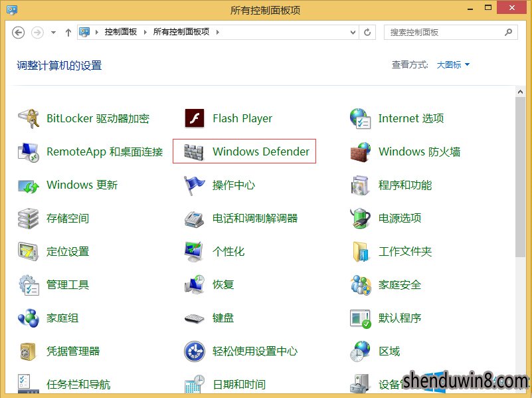Open the 操作中心 flag icon
Image resolution: width=532 pixels, height=398 pixels.
pos(194,185)
